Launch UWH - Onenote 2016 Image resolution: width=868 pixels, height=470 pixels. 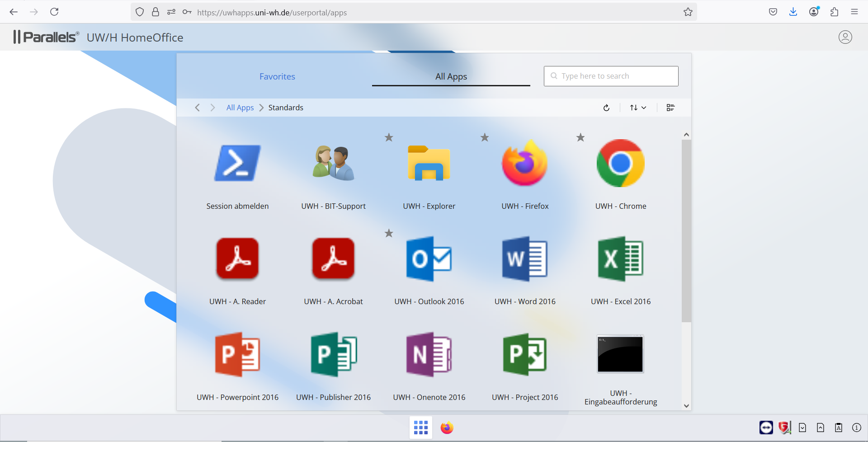pos(429,354)
